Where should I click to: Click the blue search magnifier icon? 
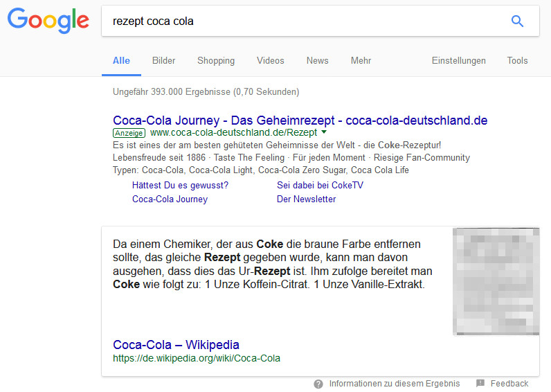coord(517,21)
